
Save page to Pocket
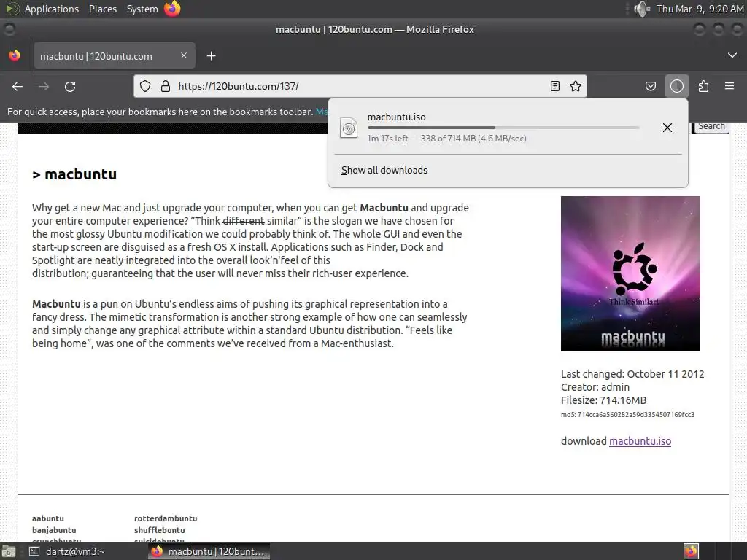click(650, 86)
